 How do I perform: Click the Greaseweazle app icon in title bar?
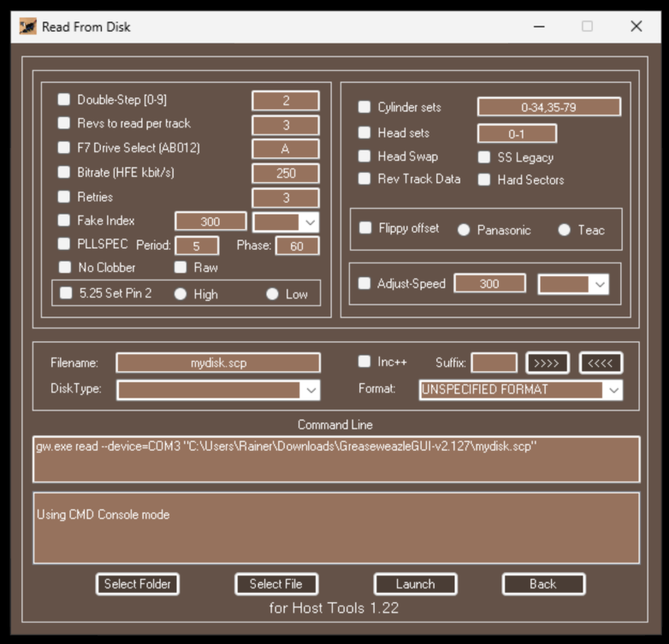click(x=27, y=27)
